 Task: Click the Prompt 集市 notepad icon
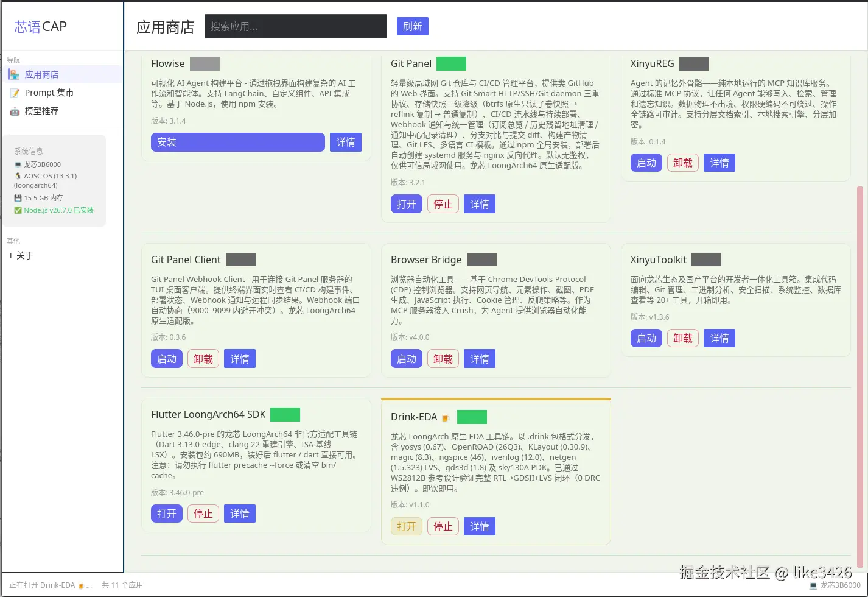pyautogui.click(x=15, y=93)
